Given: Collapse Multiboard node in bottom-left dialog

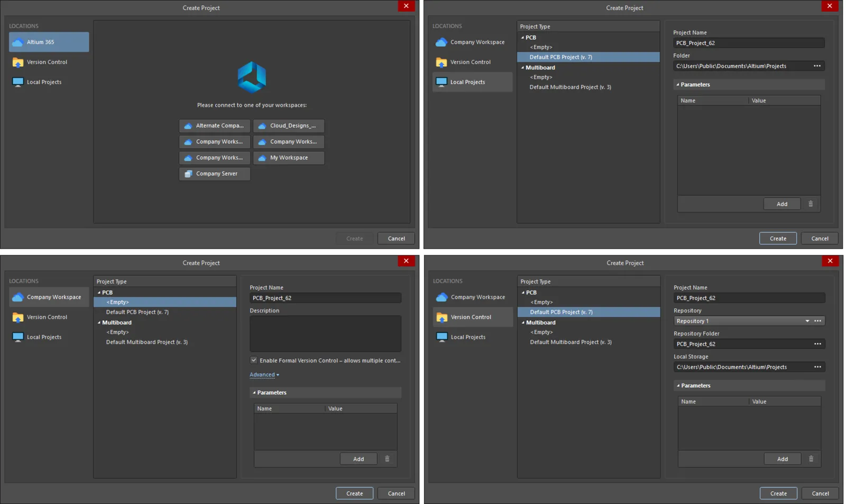Looking at the screenshot, I should pos(99,323).
